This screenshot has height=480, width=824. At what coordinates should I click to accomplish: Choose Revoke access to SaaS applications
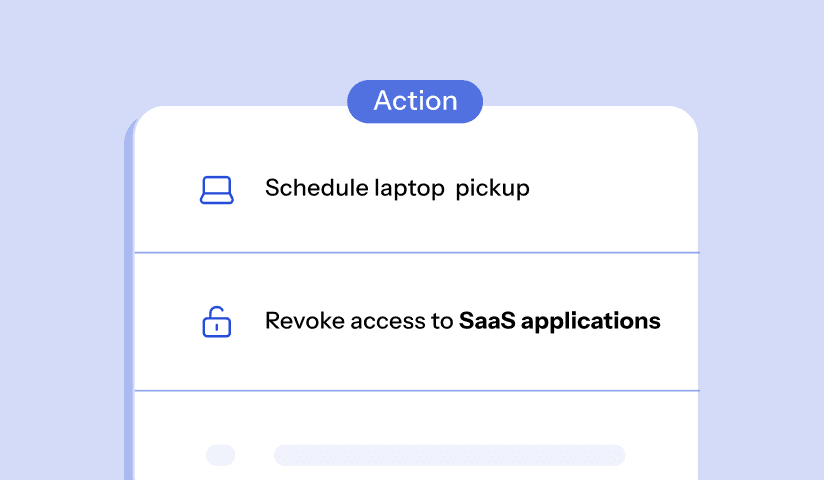click(x=462, y=322)
